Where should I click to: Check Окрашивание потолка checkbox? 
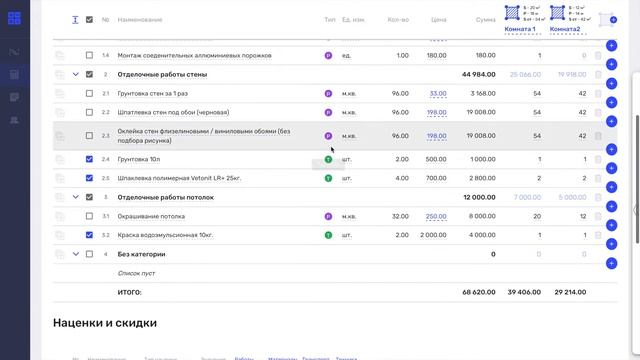tap(89, 216)
